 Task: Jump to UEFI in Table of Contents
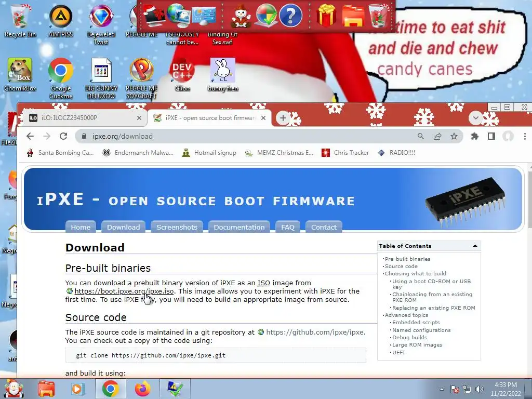tap(398, 352)
